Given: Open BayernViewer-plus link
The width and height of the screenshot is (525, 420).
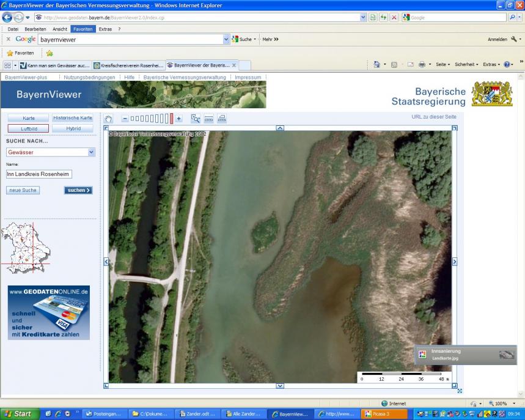Looking at the screenshot, I should tap(26, 78).
